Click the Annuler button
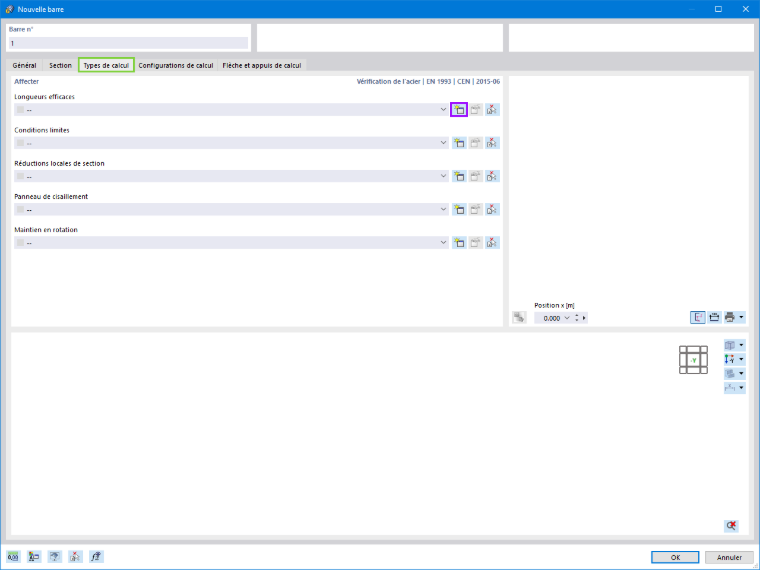 (x=729, y=557)
